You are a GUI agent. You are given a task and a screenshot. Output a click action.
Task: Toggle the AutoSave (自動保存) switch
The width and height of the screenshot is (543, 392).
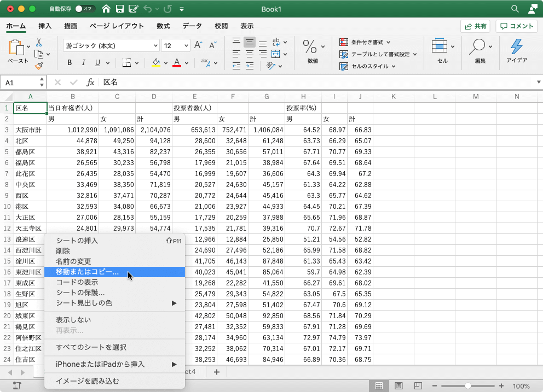tap(85, 9)
